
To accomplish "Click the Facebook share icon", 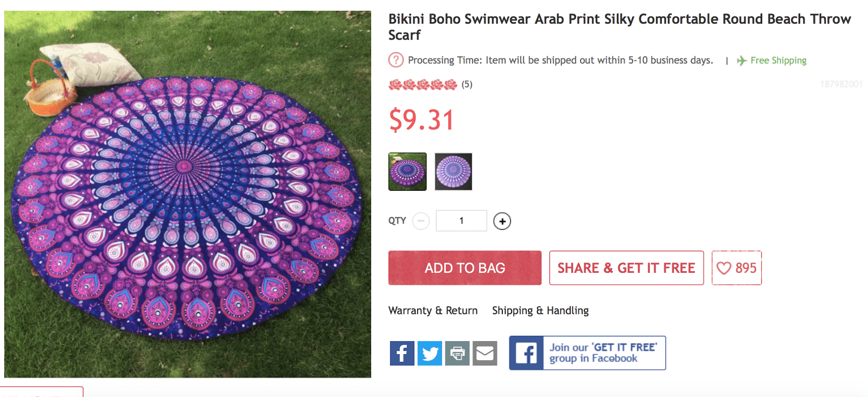I will [x=402, y=353].
